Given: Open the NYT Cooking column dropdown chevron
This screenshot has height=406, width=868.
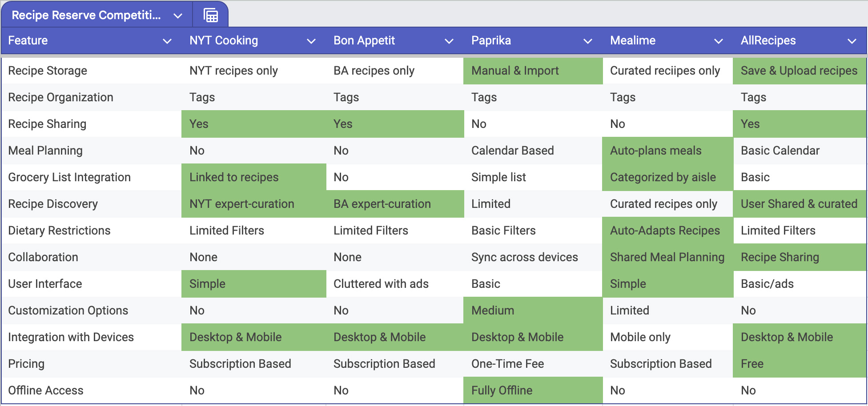Looking at the screenshot, I should 311,41.
